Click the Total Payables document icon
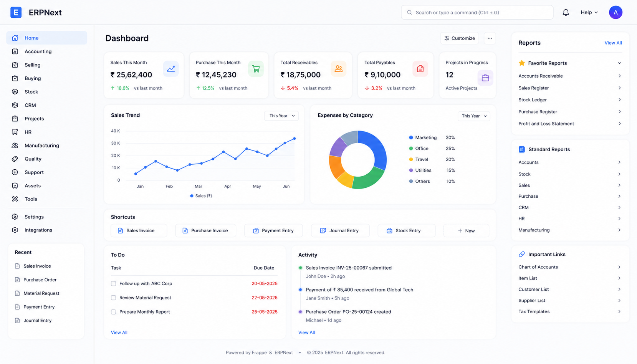637x364 pixels. (420, 69)
